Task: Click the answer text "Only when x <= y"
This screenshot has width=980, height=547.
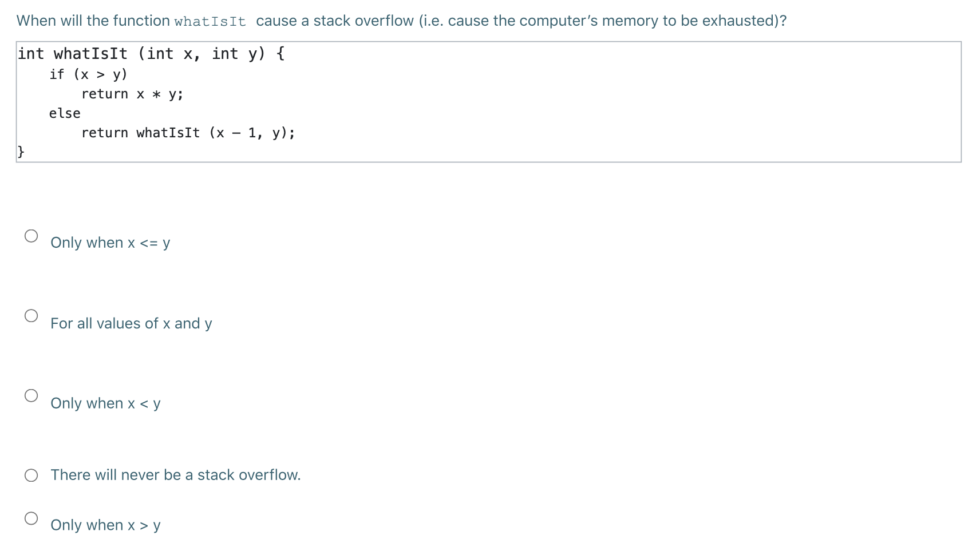Action: pos(110,243)
